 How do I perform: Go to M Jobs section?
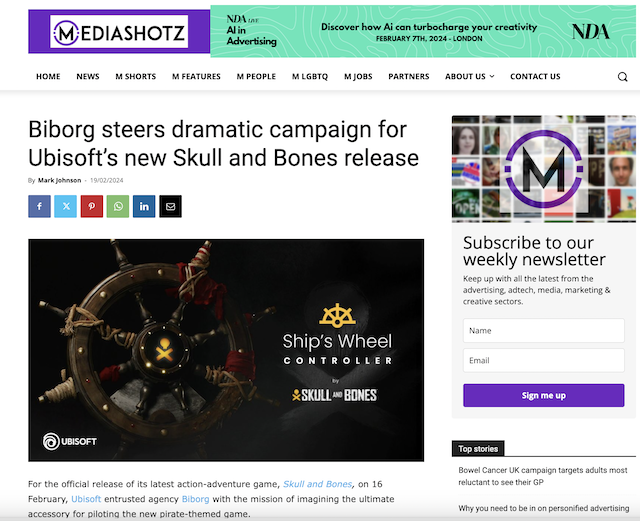pyautogui.click(x=358, y=76)
